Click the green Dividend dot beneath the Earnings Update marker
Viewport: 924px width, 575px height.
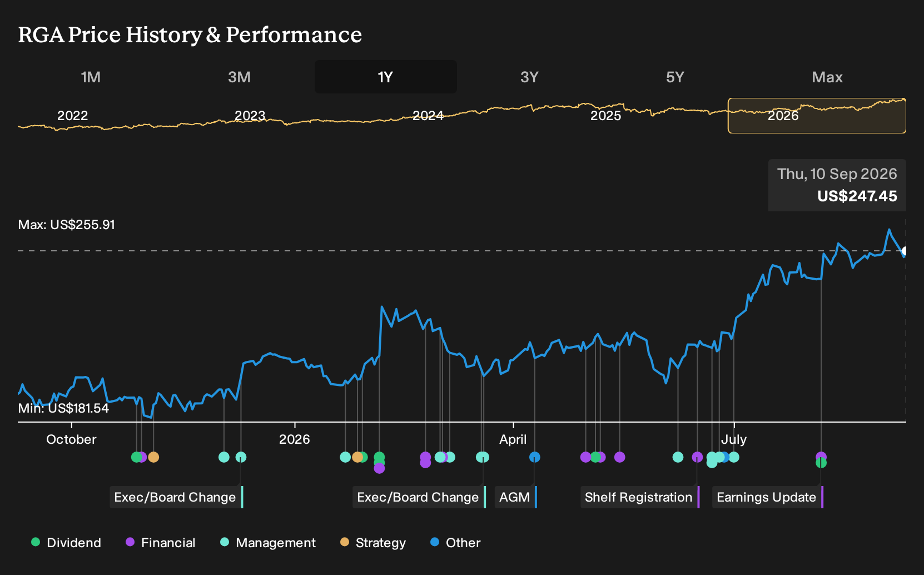click(x=821, y=463)
